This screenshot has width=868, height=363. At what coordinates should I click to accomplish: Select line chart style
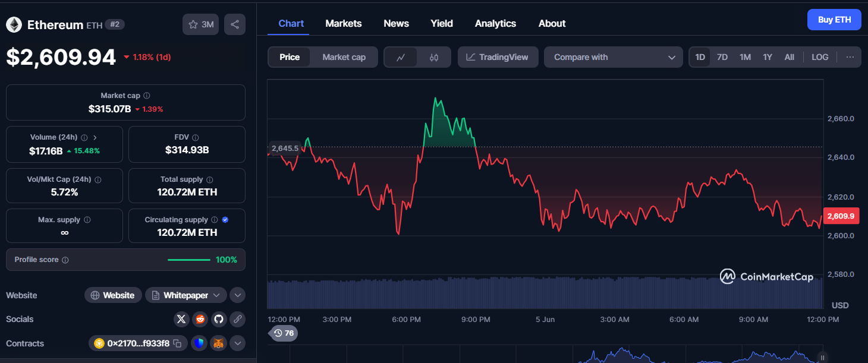(401, 57)
